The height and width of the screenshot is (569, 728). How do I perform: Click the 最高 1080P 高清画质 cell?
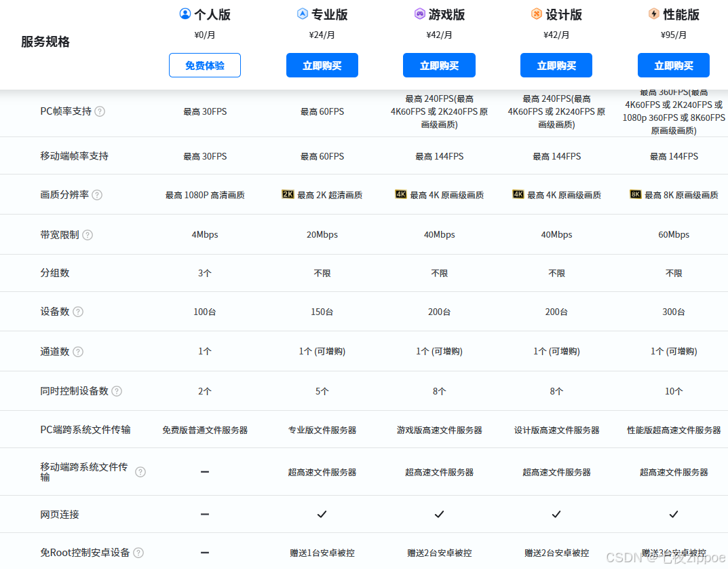pos(205,196)
